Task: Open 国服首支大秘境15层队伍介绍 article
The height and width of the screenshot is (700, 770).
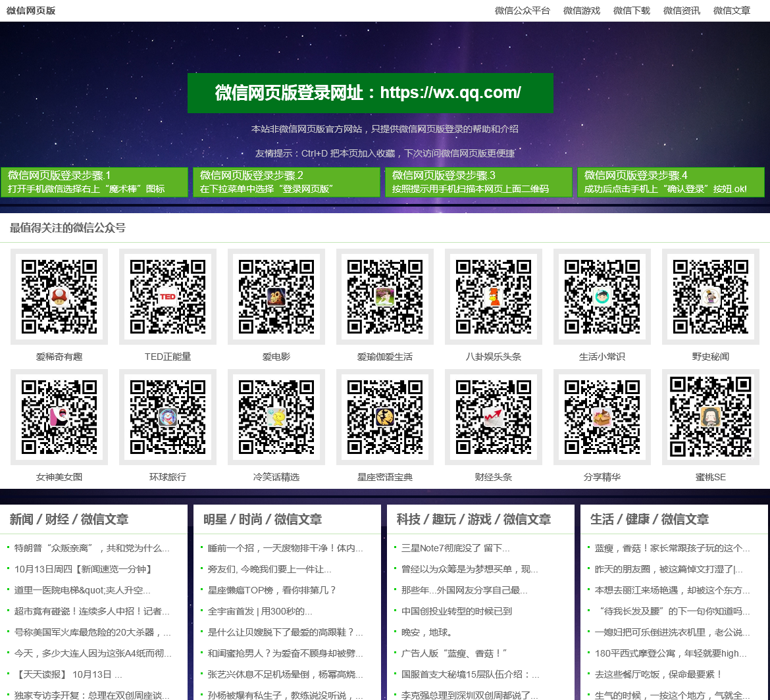Action: coord(470,675)
